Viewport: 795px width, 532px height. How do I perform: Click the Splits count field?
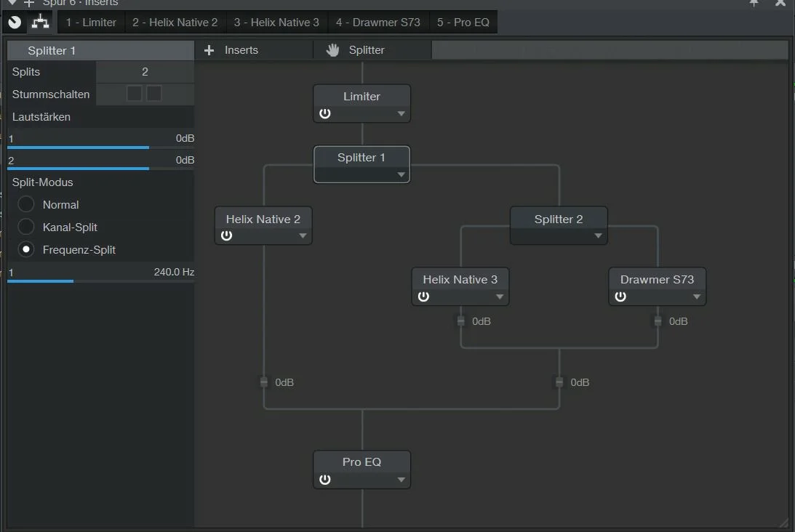pos(145,72)
